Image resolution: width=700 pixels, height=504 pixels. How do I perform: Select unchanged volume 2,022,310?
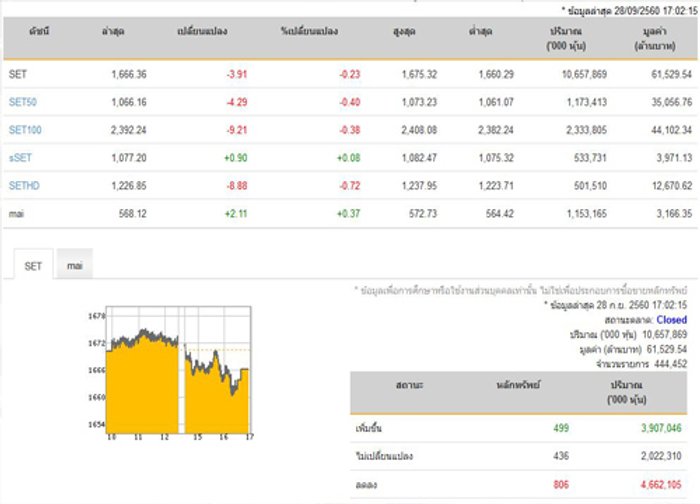click(661, 456)
